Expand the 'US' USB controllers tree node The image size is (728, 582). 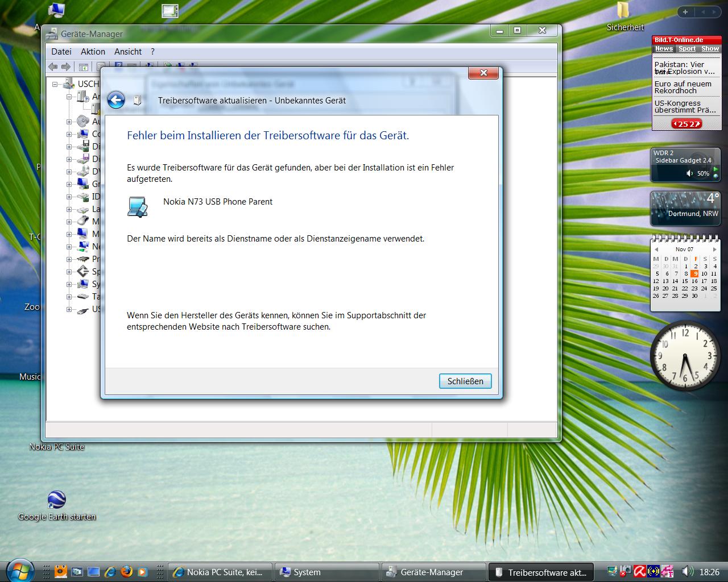(x=69, y=309)
